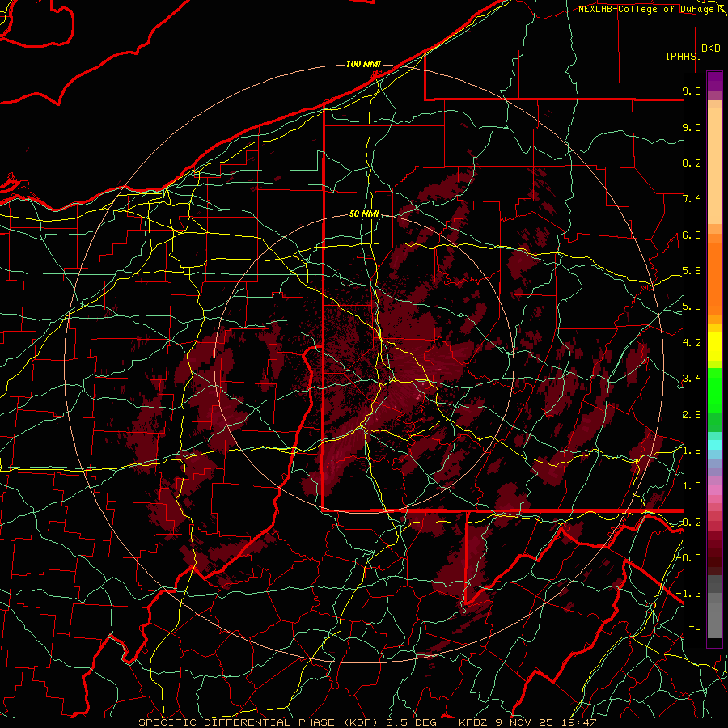
Task: Click the 9.8 value on the color scale
Action: point(692,91)
